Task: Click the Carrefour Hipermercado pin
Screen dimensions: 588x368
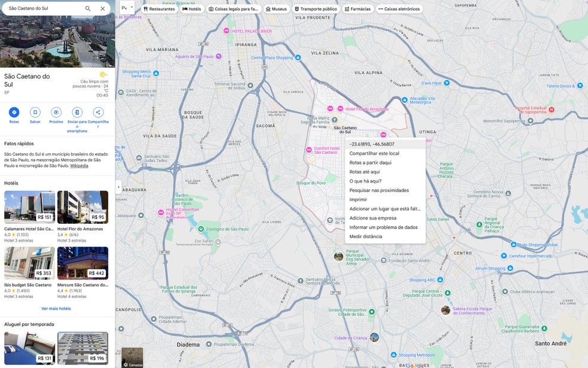Action: [504, 256]
